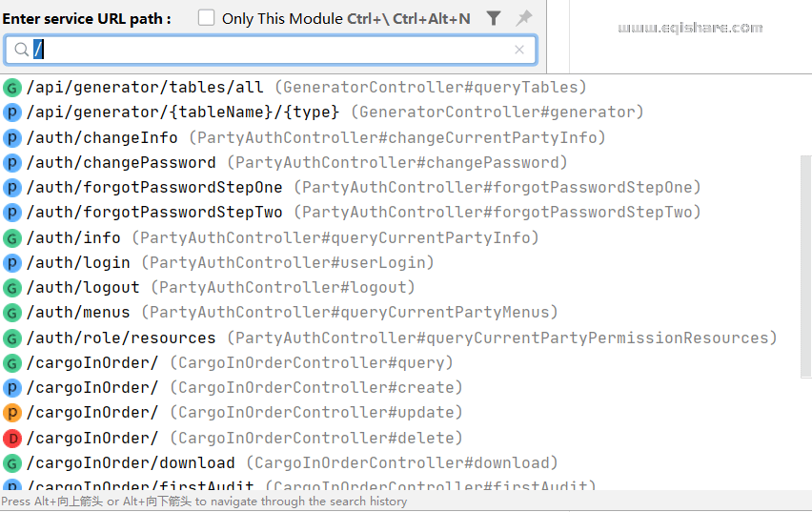Click POST icon beside /auth/changeInfo
Image resolution: width=812 pixels, height=512 pixels.
(x=12, y=138)
